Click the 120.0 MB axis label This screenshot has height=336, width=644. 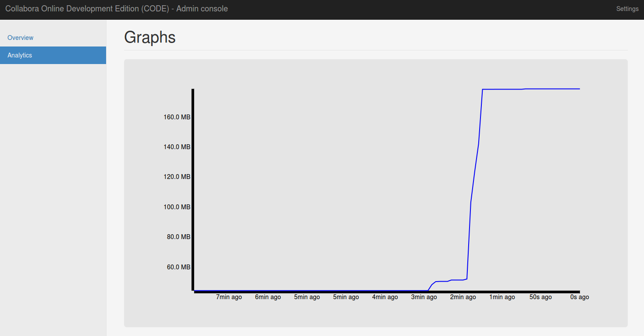[177, 177]
